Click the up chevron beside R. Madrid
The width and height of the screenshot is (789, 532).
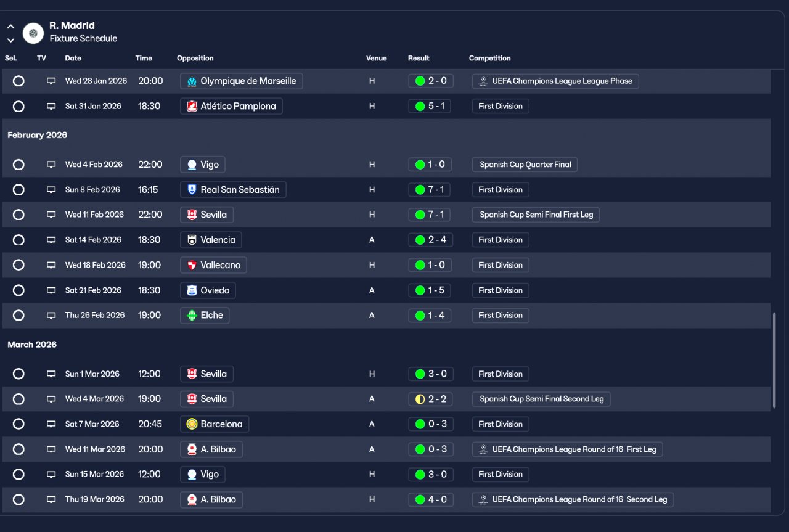tap(10, 27)
